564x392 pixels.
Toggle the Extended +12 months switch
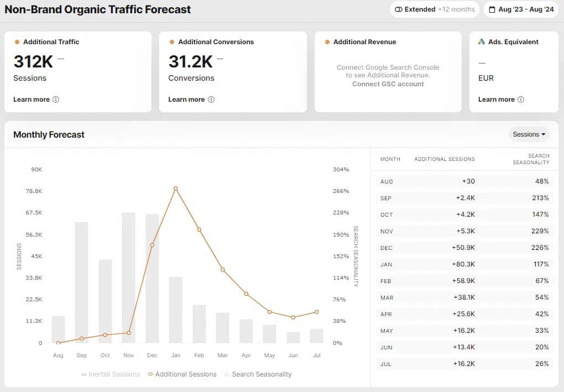(x=399, y=9)
